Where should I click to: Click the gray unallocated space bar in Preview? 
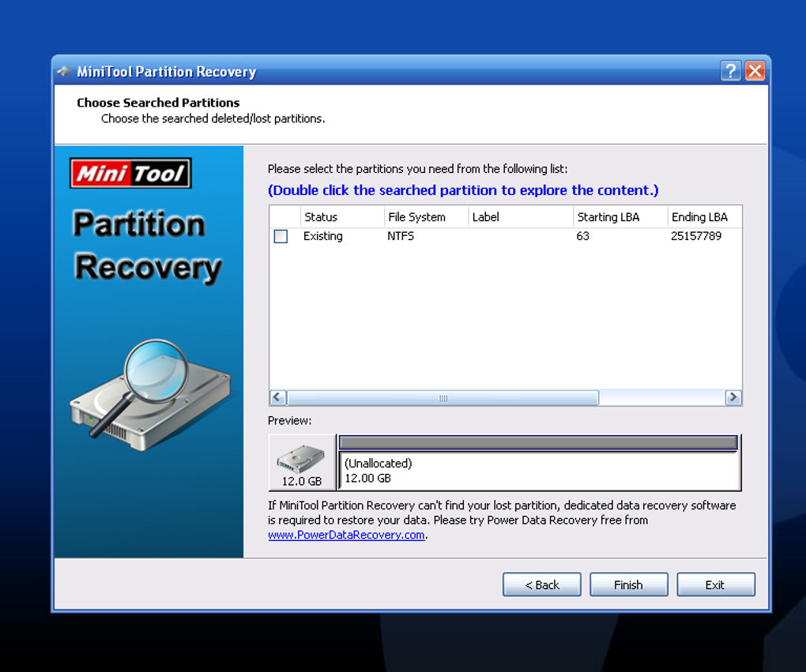[538, 442]
